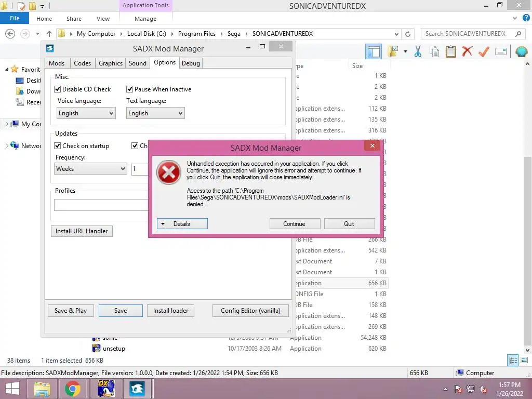532x399 pixels.
Task: Switch to the Graphics tab
Action: click(111, 63)
